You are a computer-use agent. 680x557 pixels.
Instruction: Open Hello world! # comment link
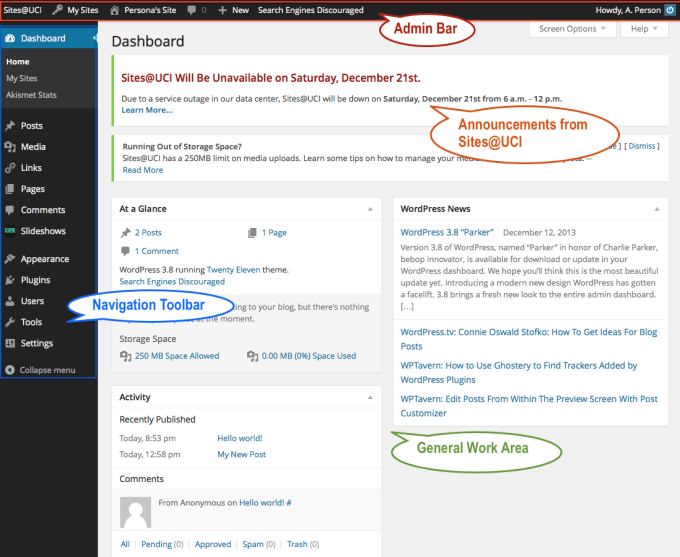point(265,503)
